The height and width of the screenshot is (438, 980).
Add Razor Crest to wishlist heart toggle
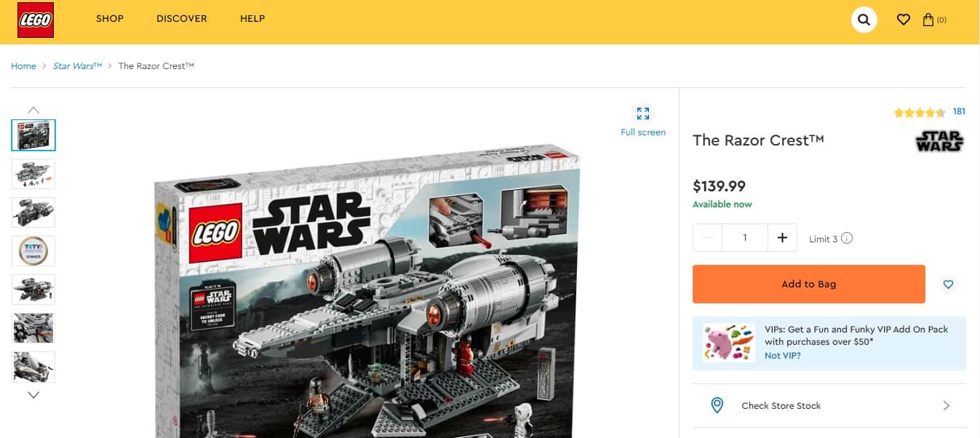click(948, 284)
